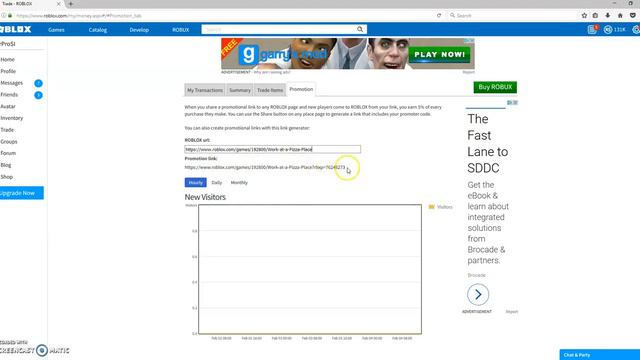Bookmark this page with star icon
Viewport: 640px width, 360px height.
(584, 16)
